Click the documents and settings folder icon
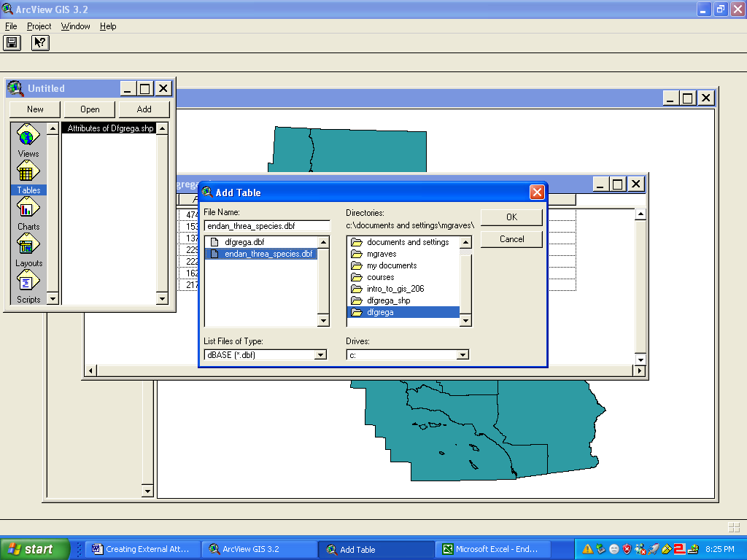Viewport: 747px width, 560px height. pyautogui.click(x=356, y=242)
